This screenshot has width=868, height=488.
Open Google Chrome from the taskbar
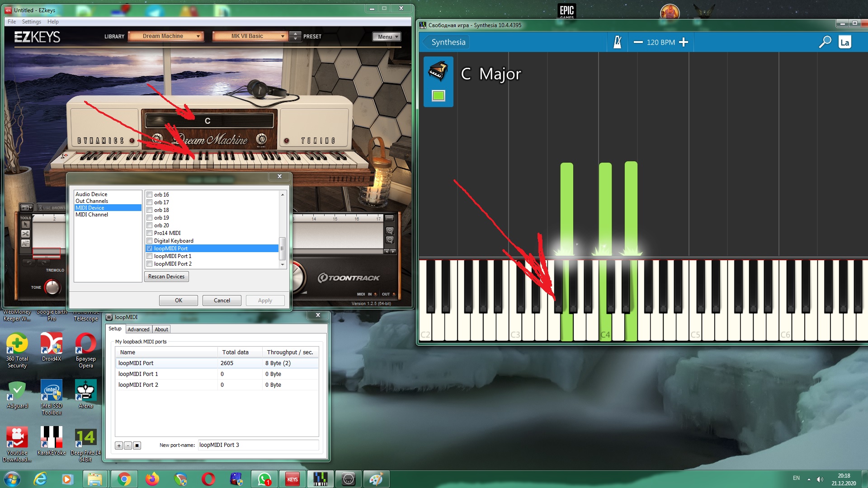pos(124,479)
